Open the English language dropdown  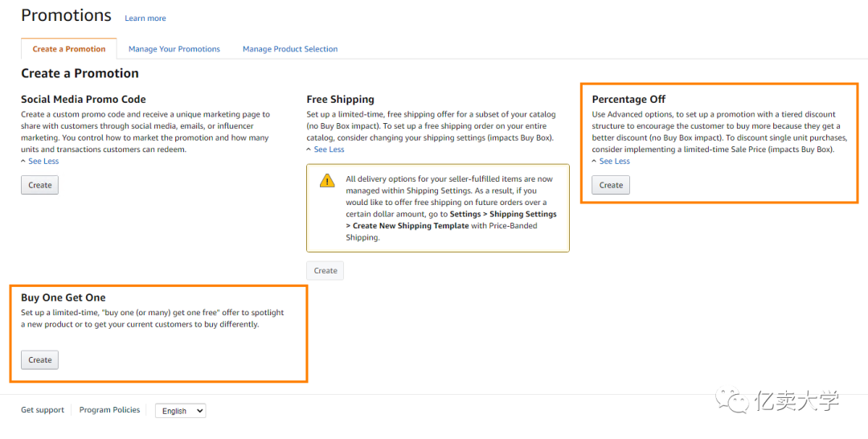pyautogui.click(x=181, y=411)
